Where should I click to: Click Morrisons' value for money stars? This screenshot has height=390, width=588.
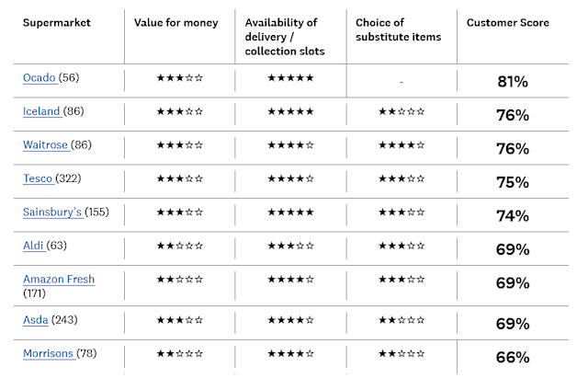click(180, 353)
